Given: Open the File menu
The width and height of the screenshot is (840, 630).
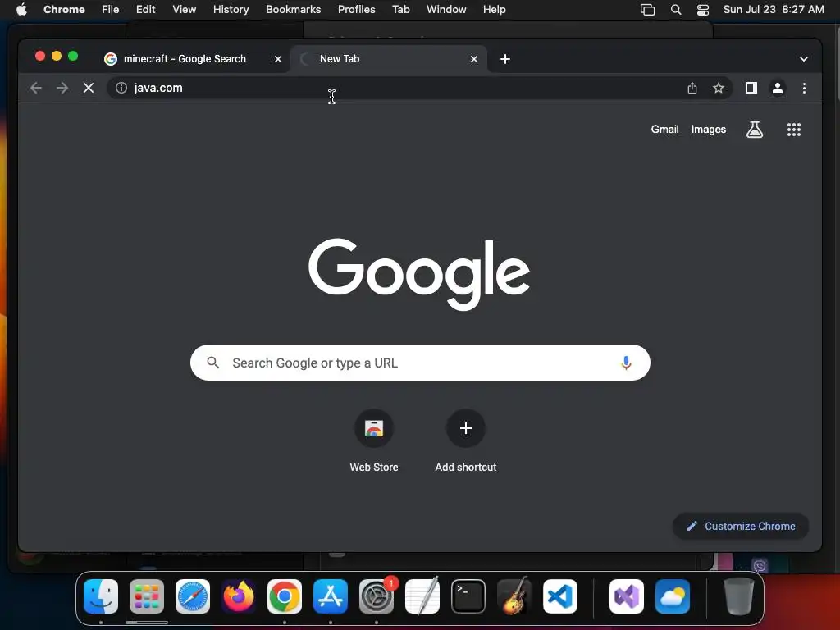Looking at the screenshot, I should click(x=111, y=10).
